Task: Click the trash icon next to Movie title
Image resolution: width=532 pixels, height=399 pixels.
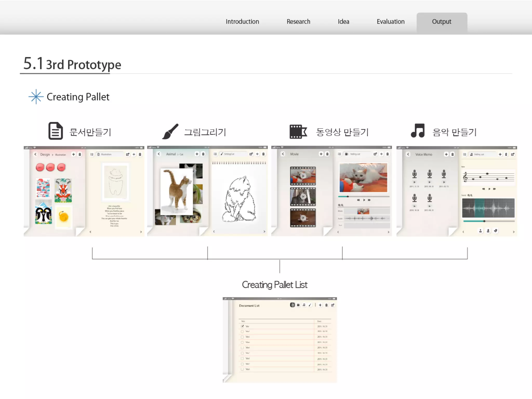Action: (x=327, y=154)
